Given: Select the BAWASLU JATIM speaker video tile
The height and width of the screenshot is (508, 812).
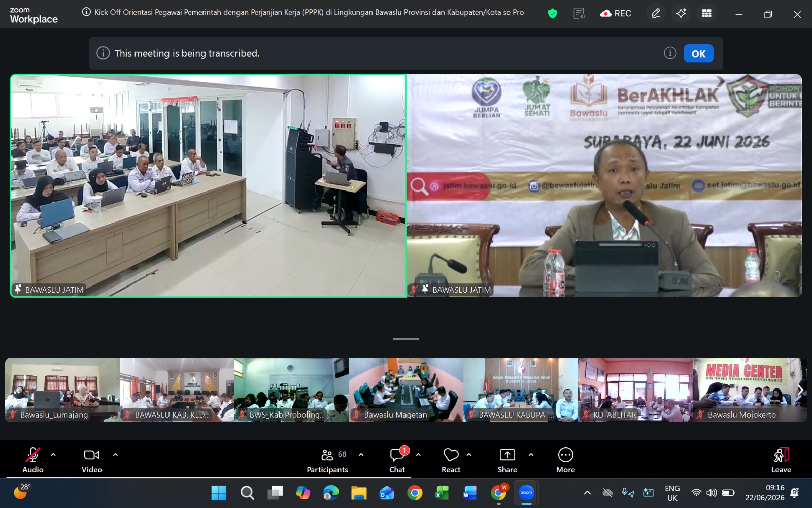Looking at the screenshot, I should coord(604,186).
